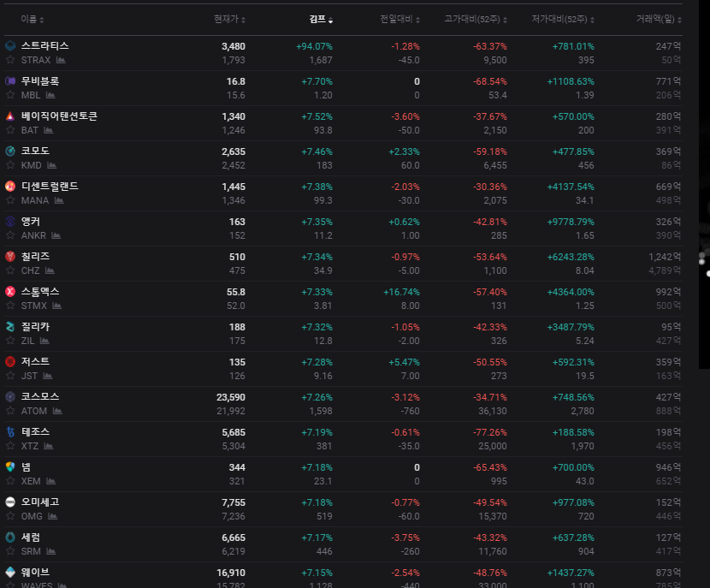The height and width of the screenshot is (588, 710).
Task: Open the 스트라티스 coin name
Action: (44, 45)
